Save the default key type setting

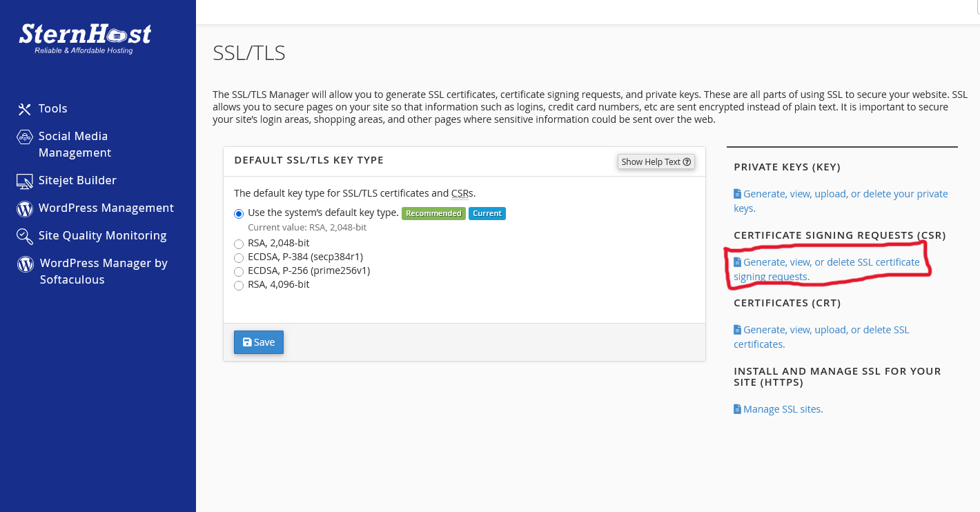(259, 342)
